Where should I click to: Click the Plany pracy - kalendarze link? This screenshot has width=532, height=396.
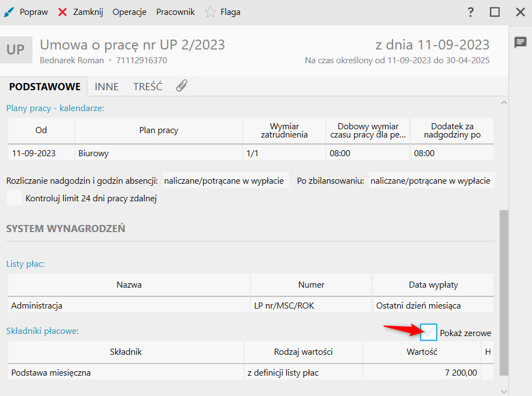(55, 108)
